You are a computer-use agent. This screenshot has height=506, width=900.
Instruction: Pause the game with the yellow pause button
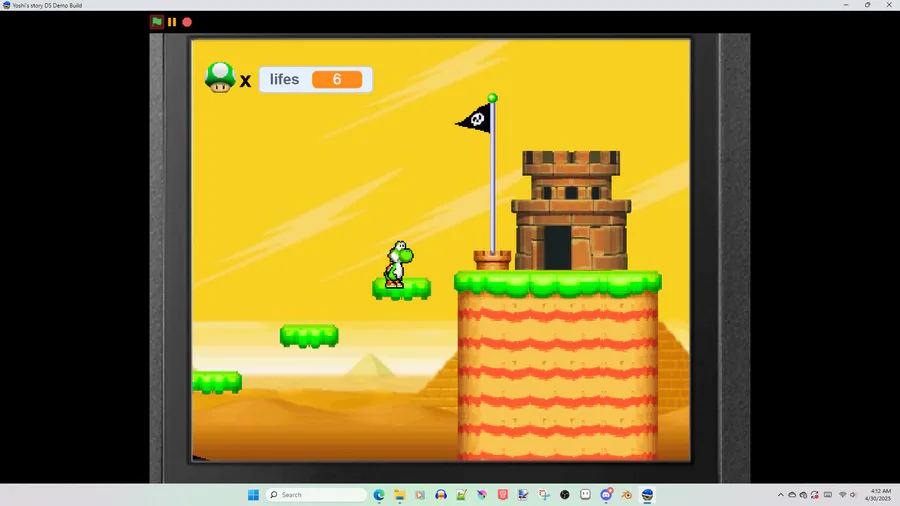(172, 22)
